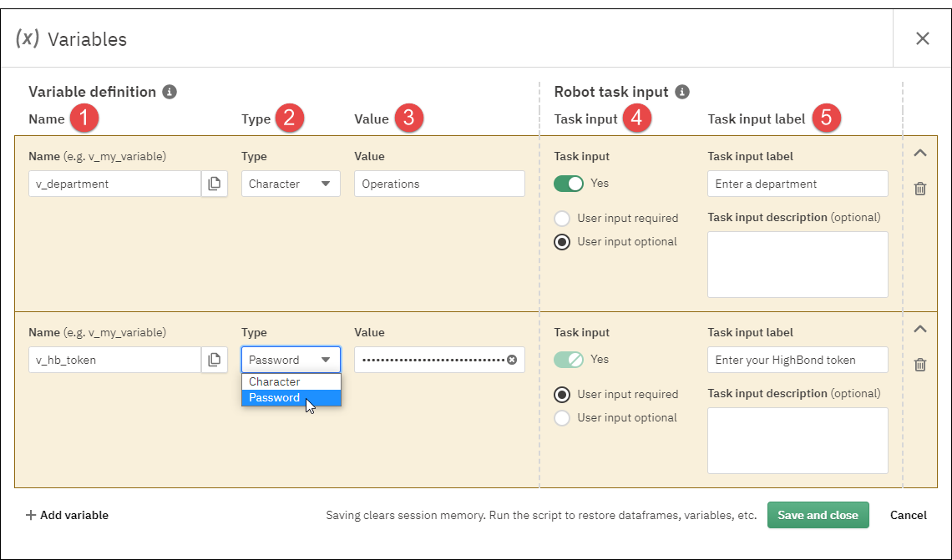
Task: Delete the v_hb_token variable
Action: [x=920, y=365]
